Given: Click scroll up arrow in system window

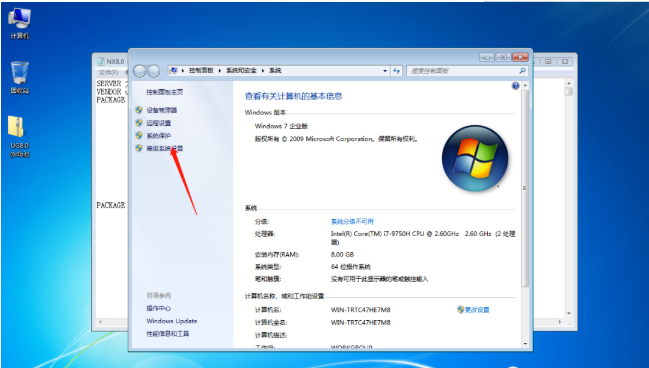Looking at the screenshot, I should pyautogui.click(x=525, y=86).
